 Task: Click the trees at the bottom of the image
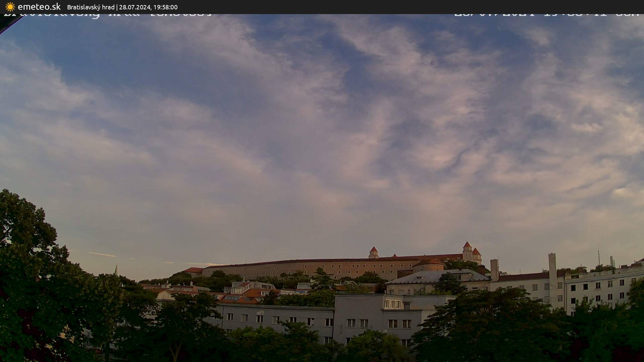(x=168, y=349)
